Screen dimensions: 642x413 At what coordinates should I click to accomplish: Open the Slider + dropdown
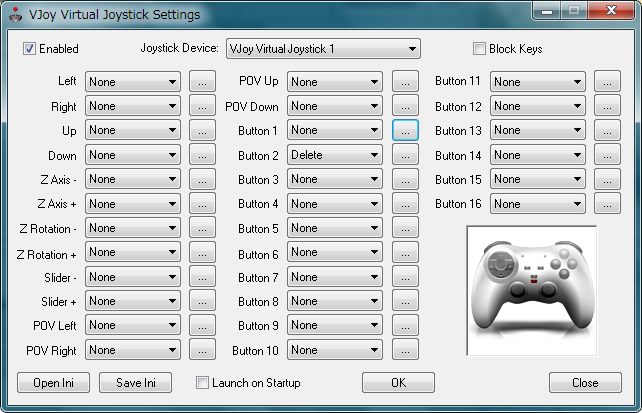(x=133, y=301)
